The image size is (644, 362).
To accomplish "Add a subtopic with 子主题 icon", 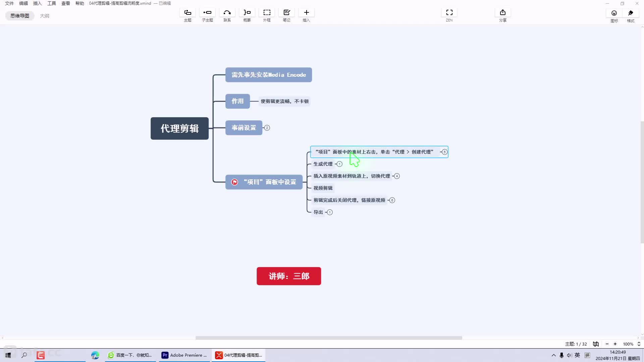I will (207, 13).
